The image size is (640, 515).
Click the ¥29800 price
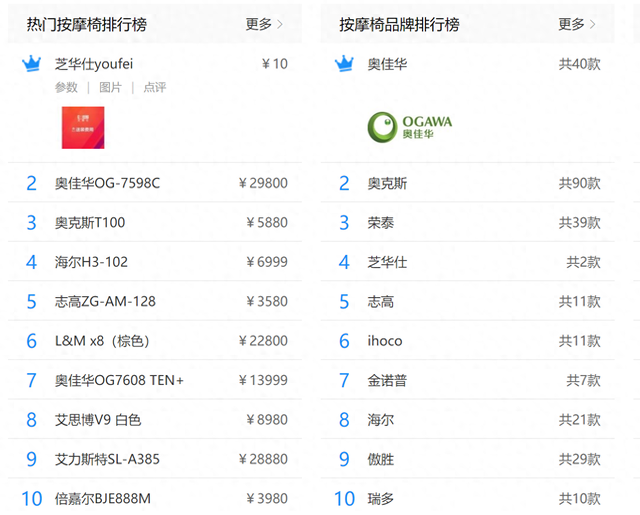(263, 183)
